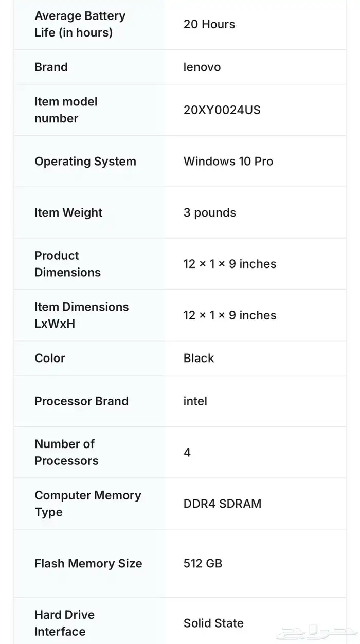Click the Item model number label
The width and height of the screenshot is (360, 644).
coord(66,110)
